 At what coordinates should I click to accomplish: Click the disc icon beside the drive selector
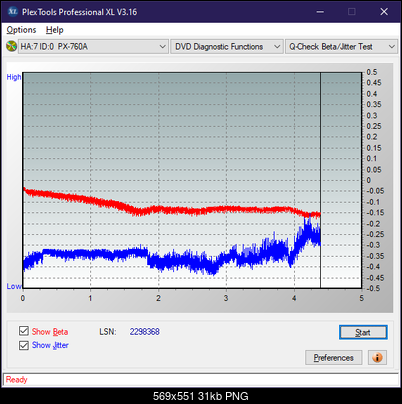(x=11, y=46)
